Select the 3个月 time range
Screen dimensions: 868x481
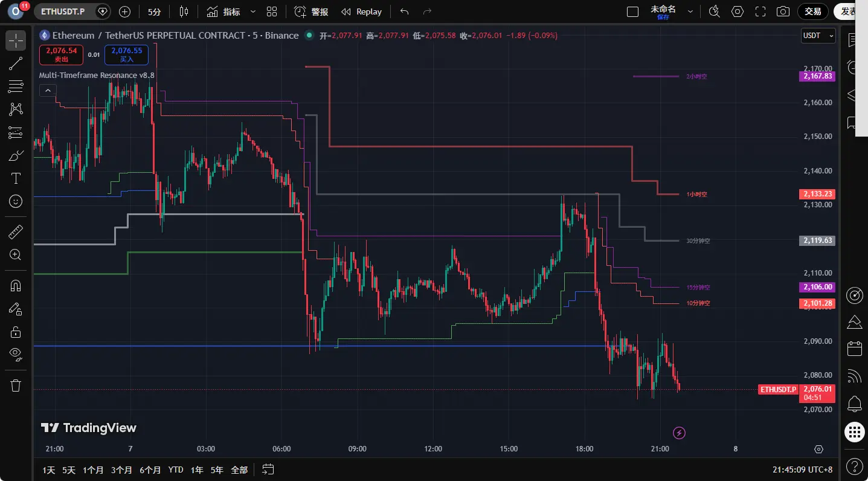click(121, 470)
